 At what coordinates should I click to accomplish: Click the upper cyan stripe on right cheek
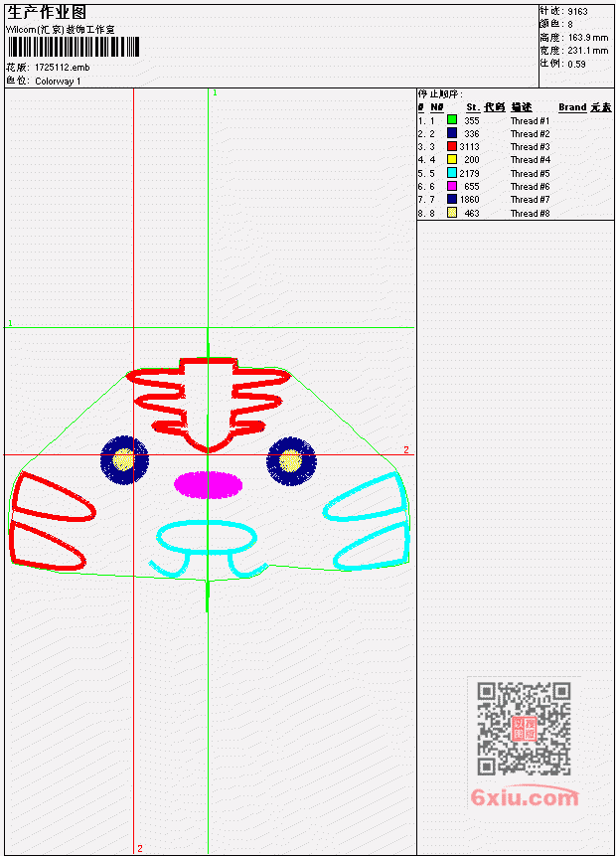(366, 497)
